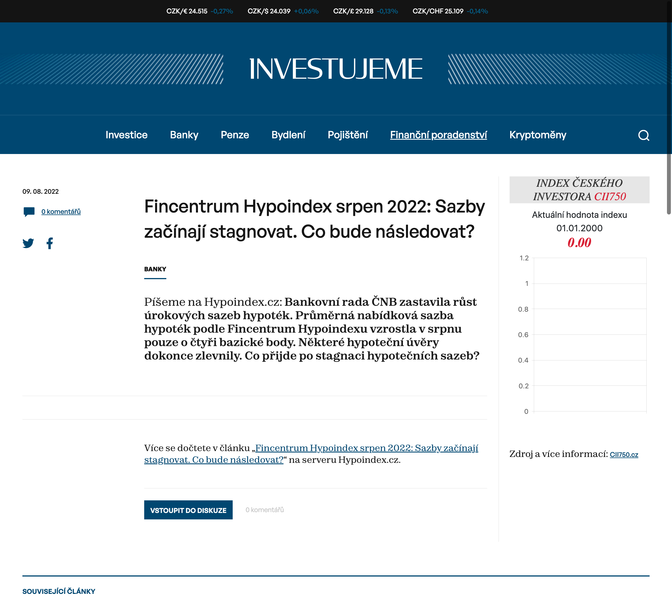
Task: Open the '0 komentářů' link under the date
Action: tap(61, 212)
